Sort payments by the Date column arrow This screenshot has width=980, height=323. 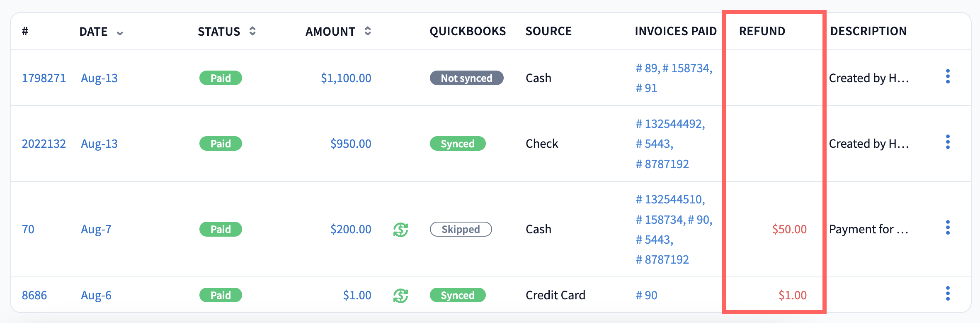coord(120,33)
